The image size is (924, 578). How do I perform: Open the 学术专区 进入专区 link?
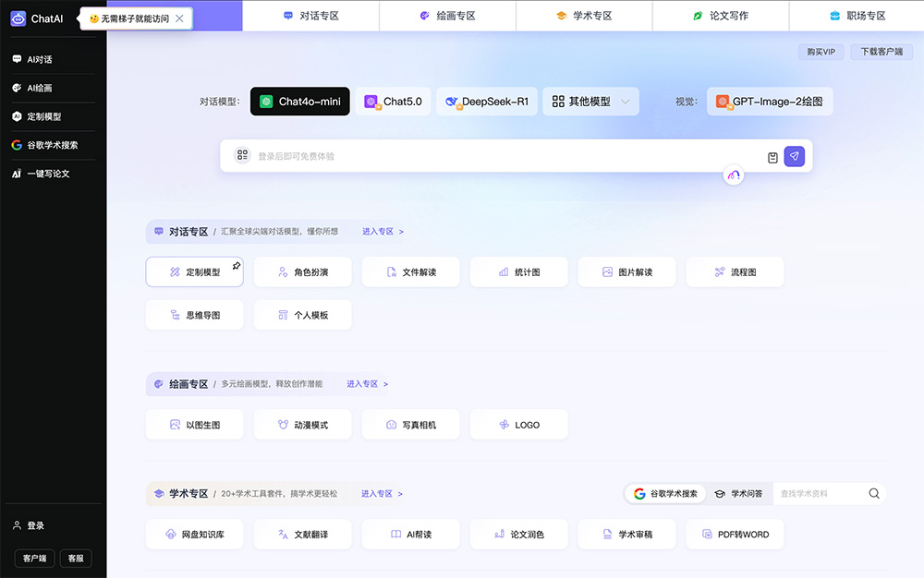[x=382, y=494]
